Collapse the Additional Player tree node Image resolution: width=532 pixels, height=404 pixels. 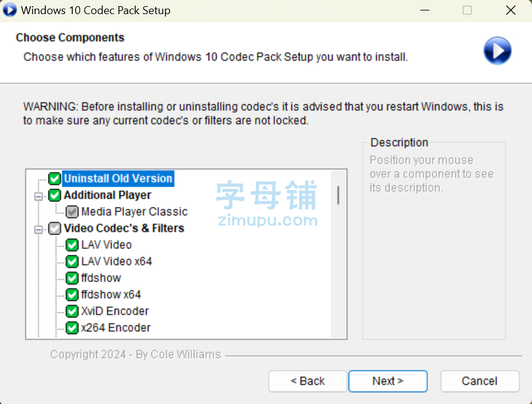pos(39,196)
